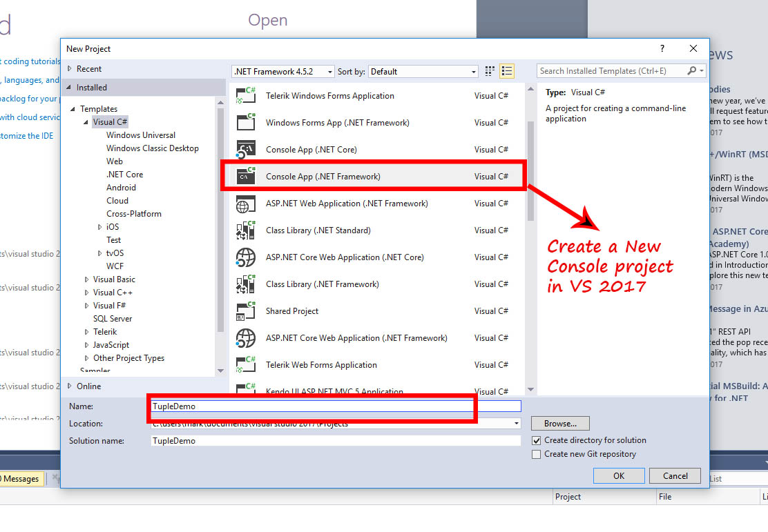The width and height of the screenshot is (768, 532).
Task: Open the Location path dropdown arrow
Action: coord(516,424)
